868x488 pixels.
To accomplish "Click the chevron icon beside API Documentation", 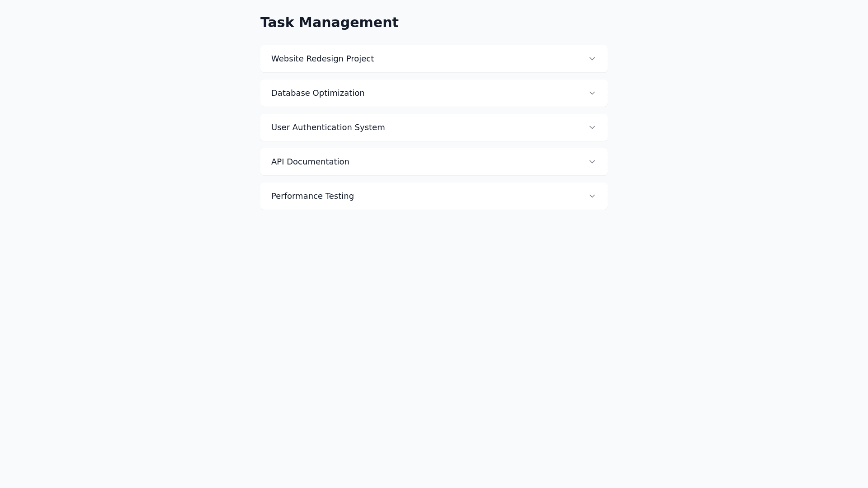I will (x=592, y=162).
